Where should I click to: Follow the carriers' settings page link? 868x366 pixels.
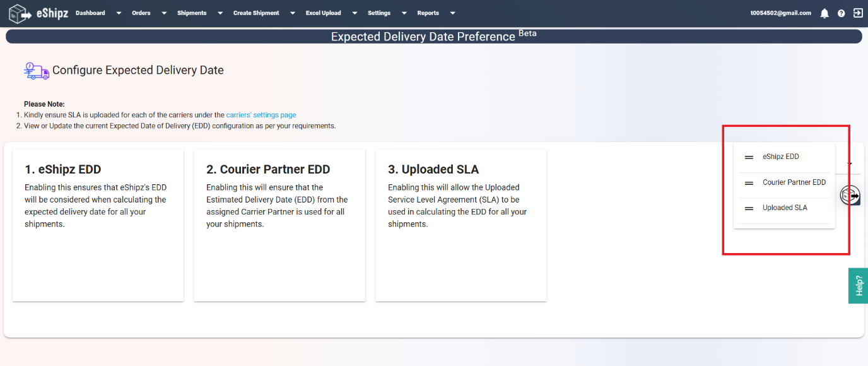pos(261,115)
